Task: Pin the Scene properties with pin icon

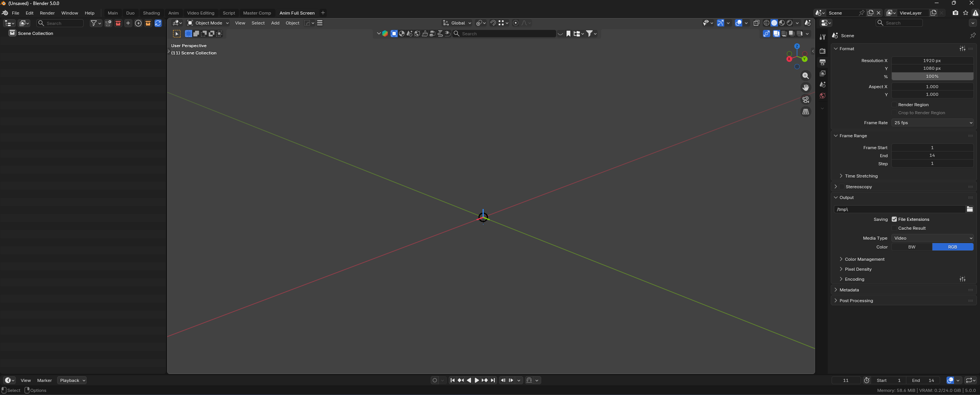Action: (x=973, y=36)
